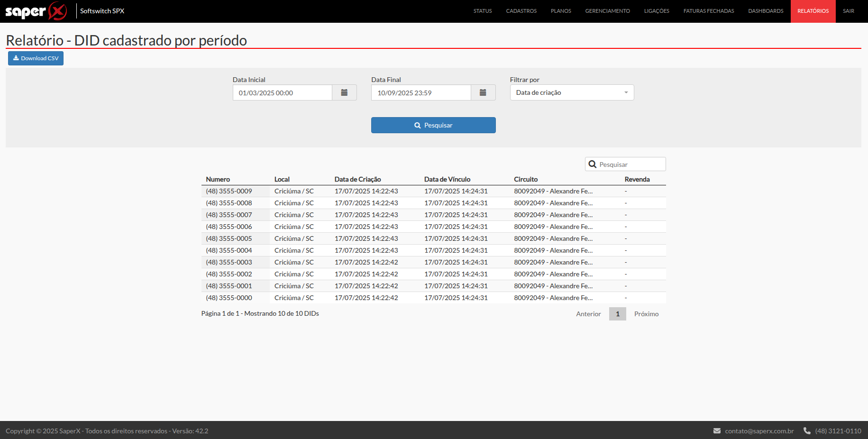Open the Gerenciamento menu

(607, 11)
